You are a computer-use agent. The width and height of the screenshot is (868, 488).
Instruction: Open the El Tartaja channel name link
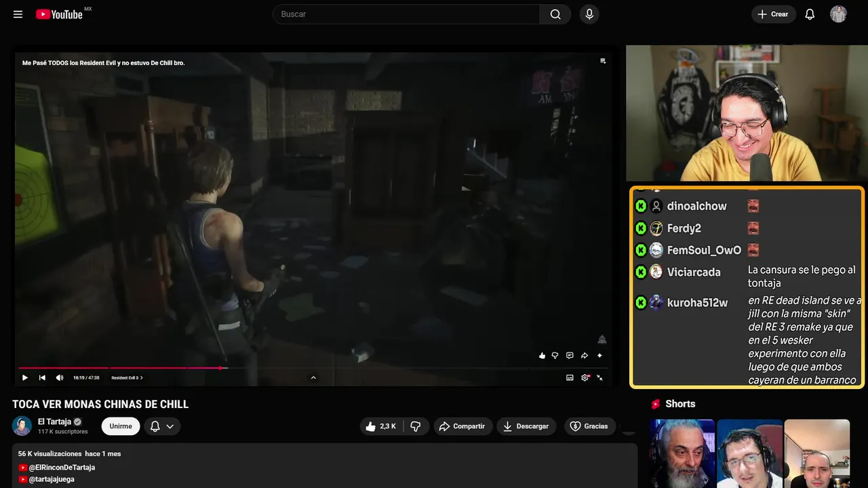pyautogui.click(x=54, y=422)
